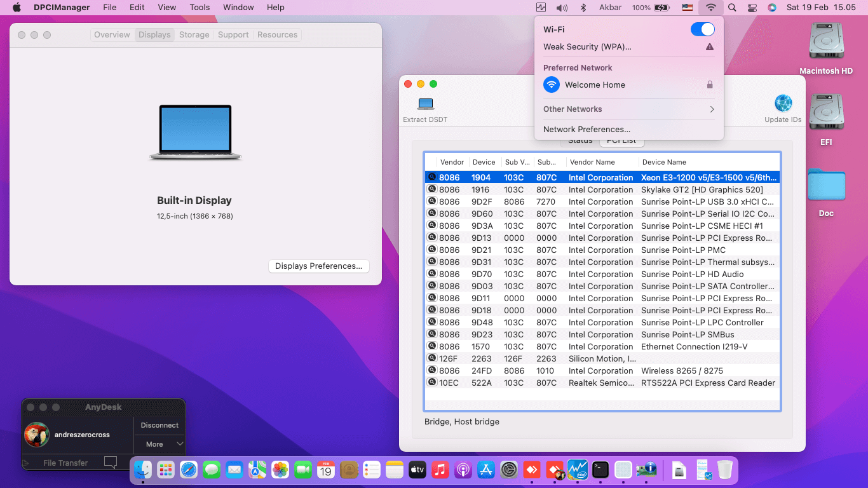
Task: Click File Transfer in the AnyDesk panel
Action: click(x=65, y=463)
